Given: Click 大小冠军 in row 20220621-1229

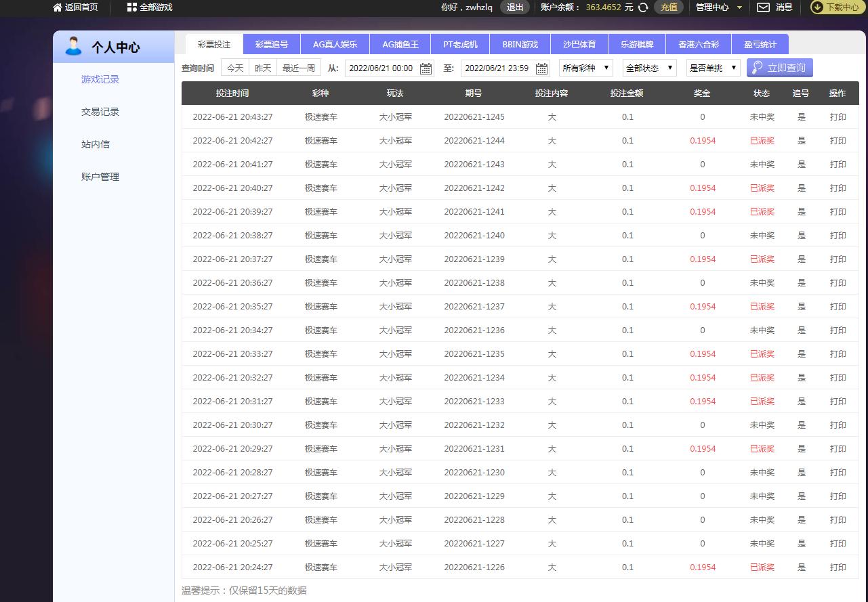Looking at the screenshot, I should pyautogui.click(x=395, y=496).
